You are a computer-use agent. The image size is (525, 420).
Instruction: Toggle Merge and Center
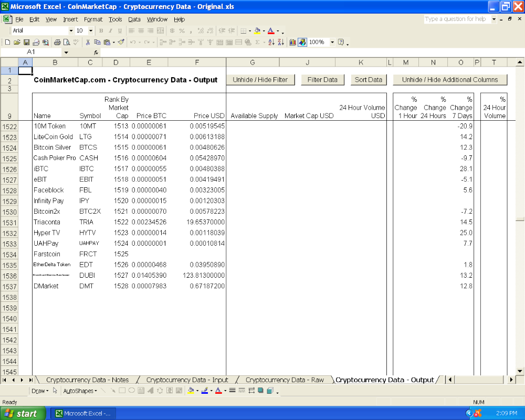pos(160,31)
